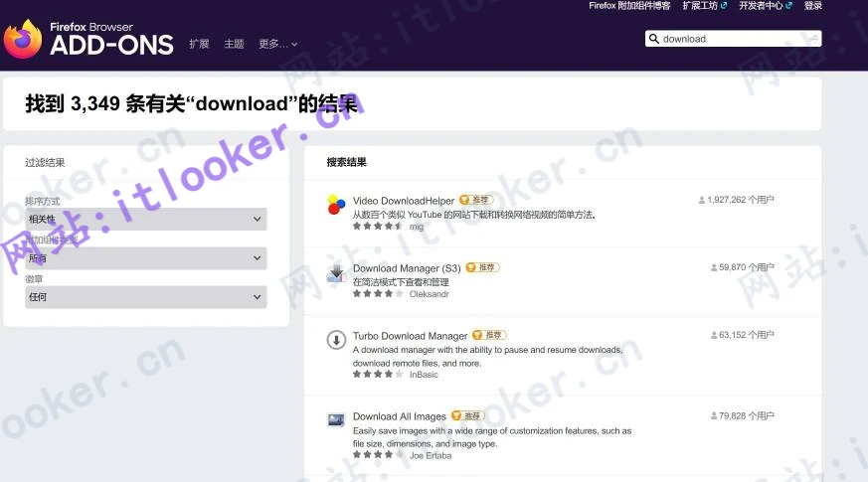Open Turbo Download Manager addon icon
The width and height of the screenshot is (868, 482).
336,340
